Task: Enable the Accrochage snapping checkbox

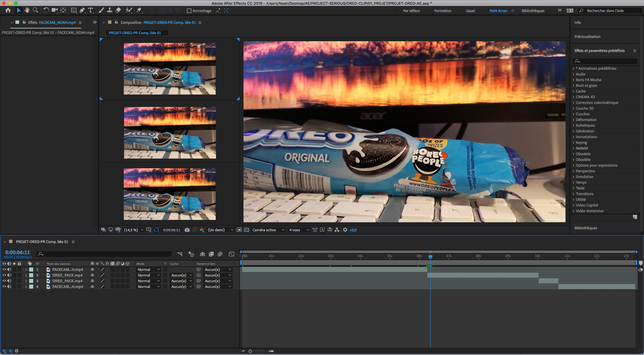Action: coord(189,11)
